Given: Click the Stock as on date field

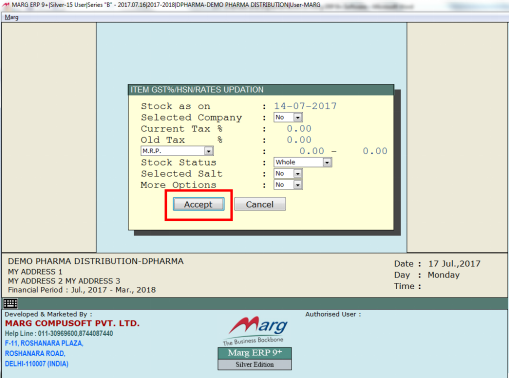Looking at the screenshot, I should [305, 106].
